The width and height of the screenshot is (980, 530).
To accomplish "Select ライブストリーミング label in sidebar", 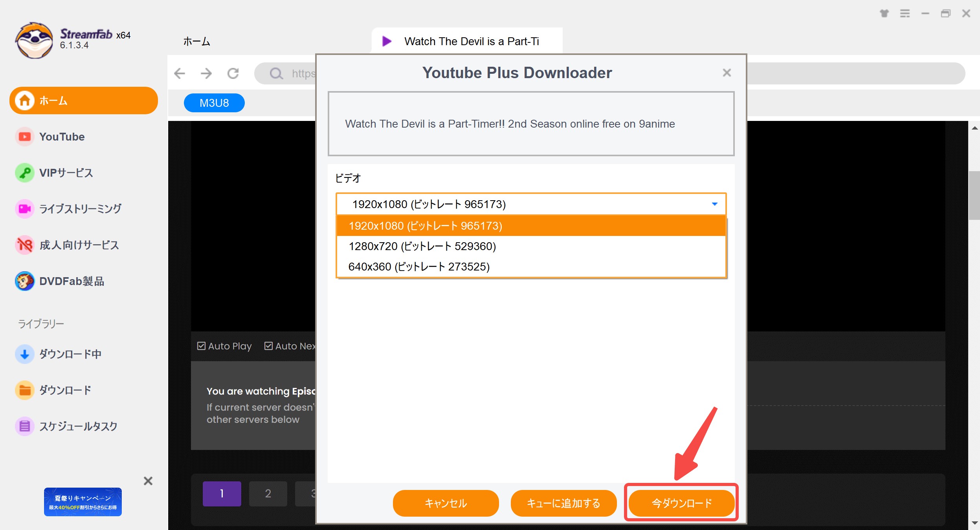I will [x=81, y=209].
